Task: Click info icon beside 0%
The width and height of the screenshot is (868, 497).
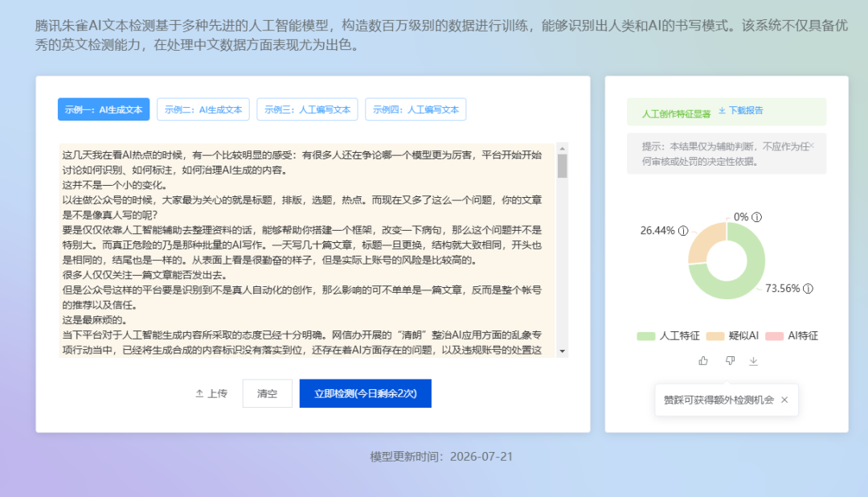Action: [757, 217]
